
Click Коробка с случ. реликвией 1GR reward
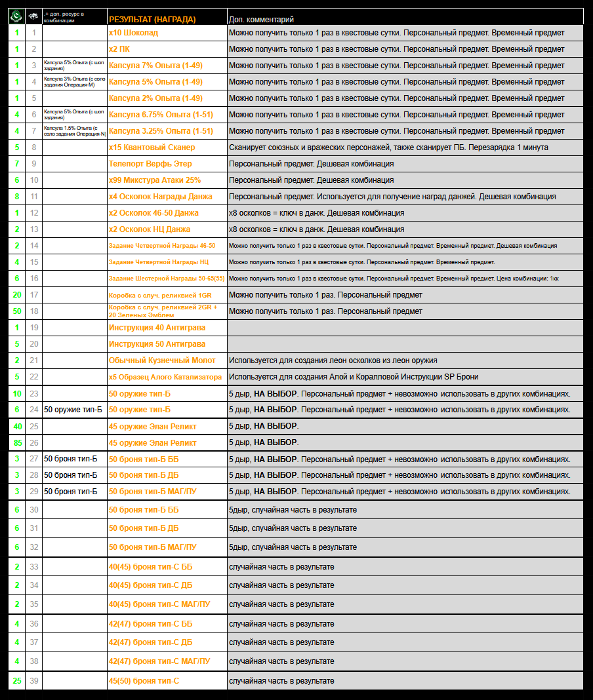click(160, 295)
